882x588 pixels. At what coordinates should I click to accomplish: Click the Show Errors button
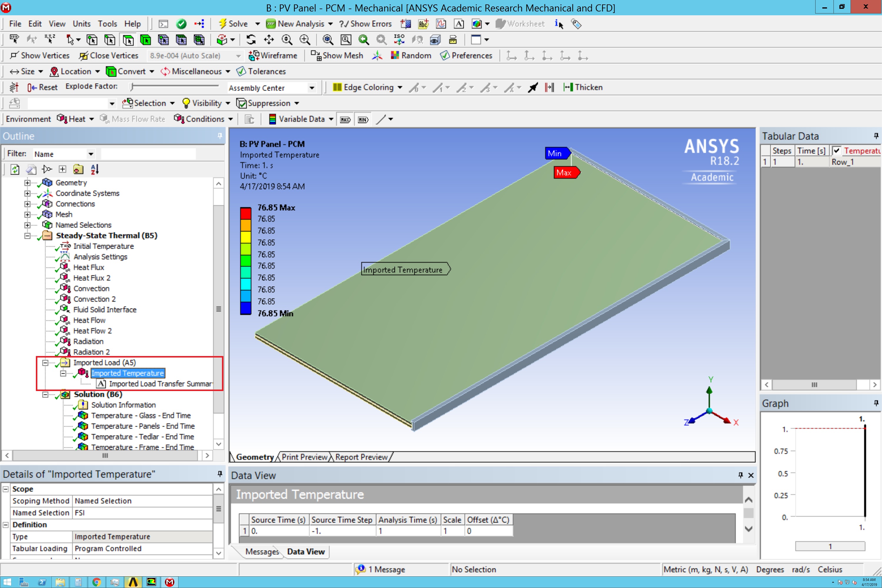[x=365, y=24]
